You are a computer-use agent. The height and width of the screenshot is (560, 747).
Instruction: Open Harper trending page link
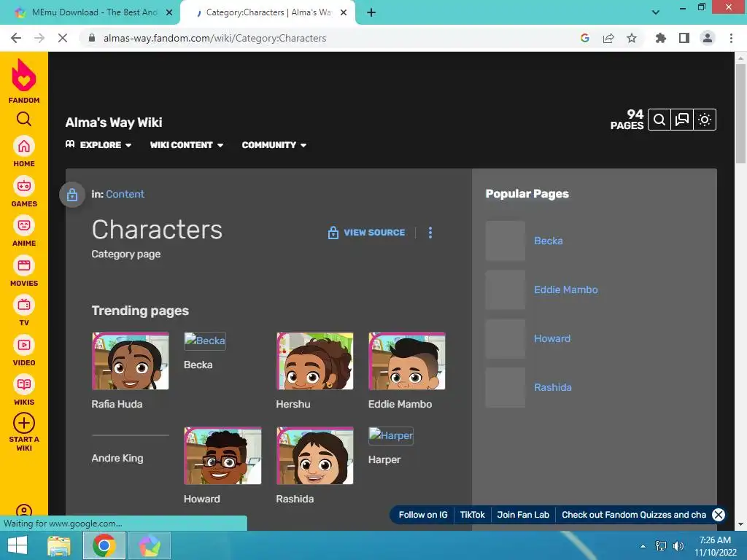384,459
